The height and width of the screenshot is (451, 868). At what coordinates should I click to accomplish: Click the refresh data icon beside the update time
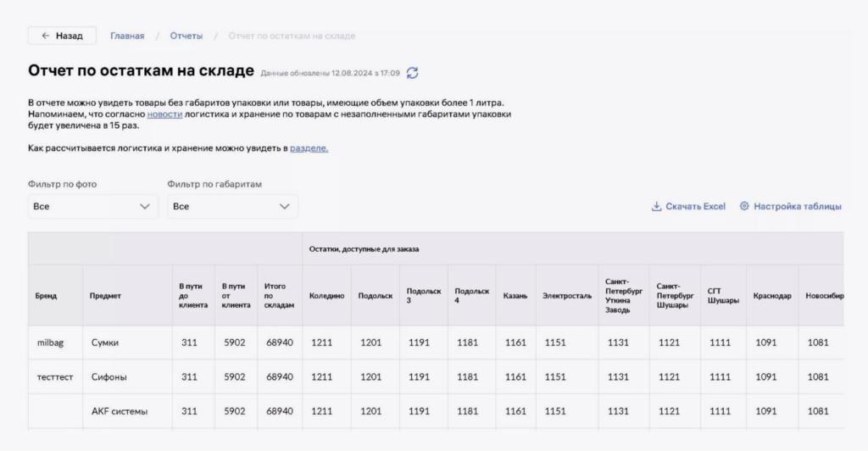click(413, 73)
